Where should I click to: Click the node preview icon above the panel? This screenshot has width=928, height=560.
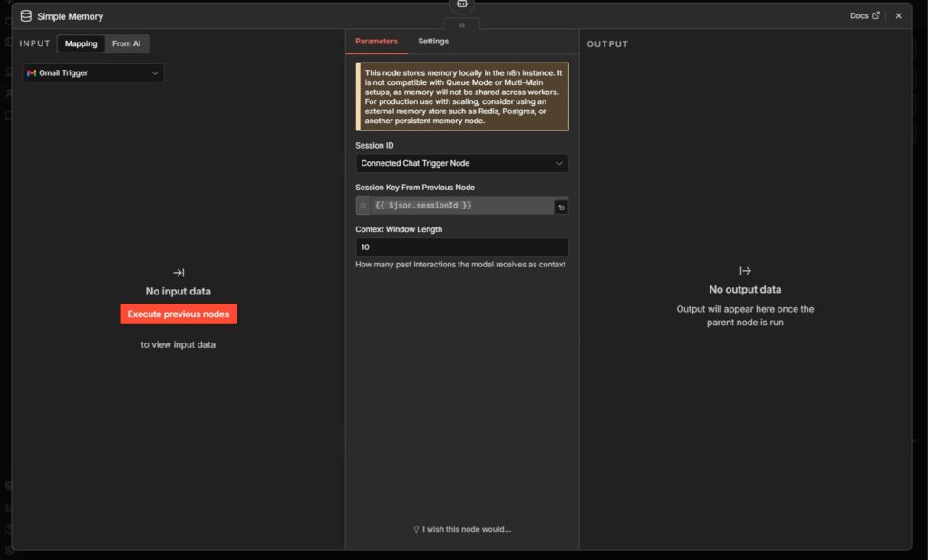pyautogui.click(x=461, y=4)
